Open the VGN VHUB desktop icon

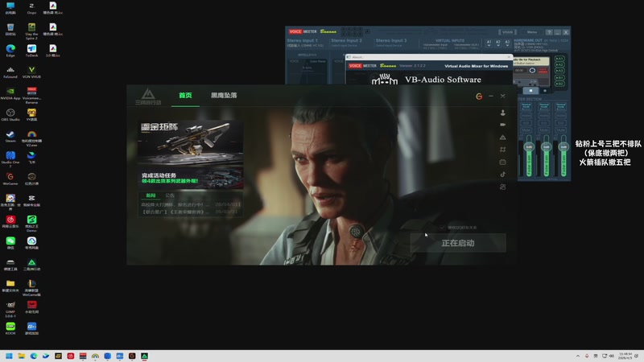pyautogui.click(x=31, y=72)
